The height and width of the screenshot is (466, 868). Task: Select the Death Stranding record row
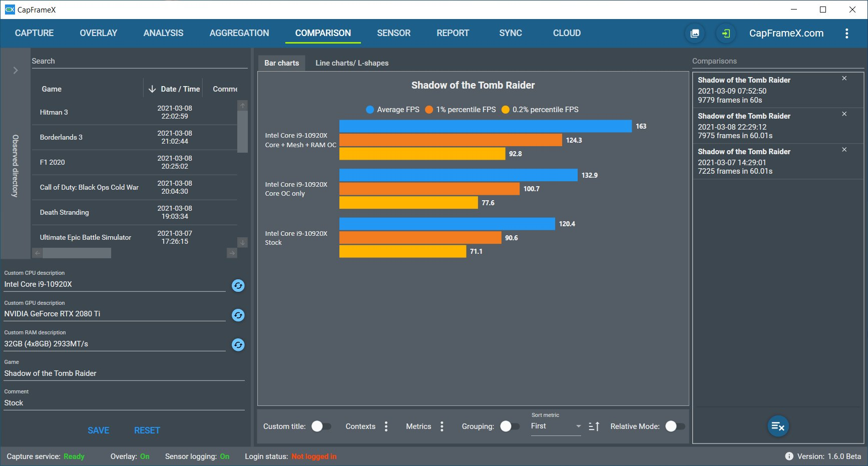tap(134, 212)
